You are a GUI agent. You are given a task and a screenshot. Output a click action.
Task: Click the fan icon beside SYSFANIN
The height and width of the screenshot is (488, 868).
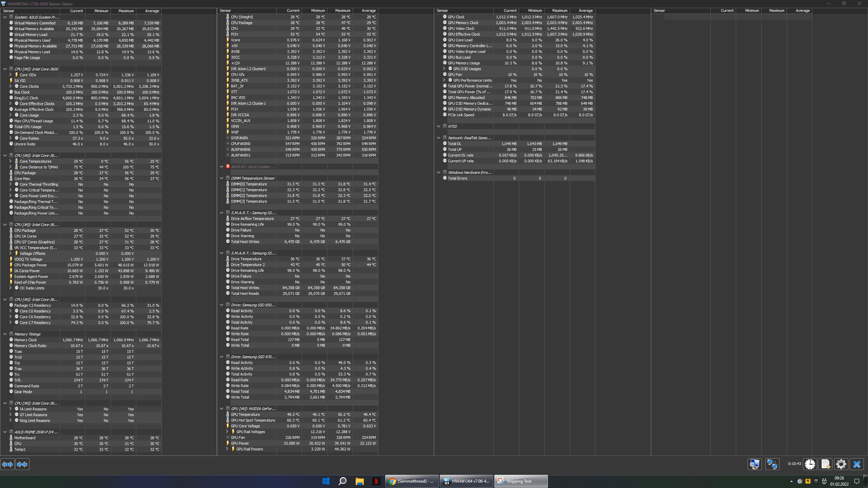point(228,138)
